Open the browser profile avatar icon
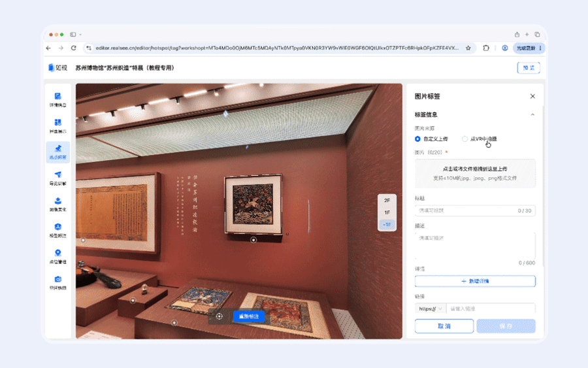The image size is (588, 368). tap(505, 48)
